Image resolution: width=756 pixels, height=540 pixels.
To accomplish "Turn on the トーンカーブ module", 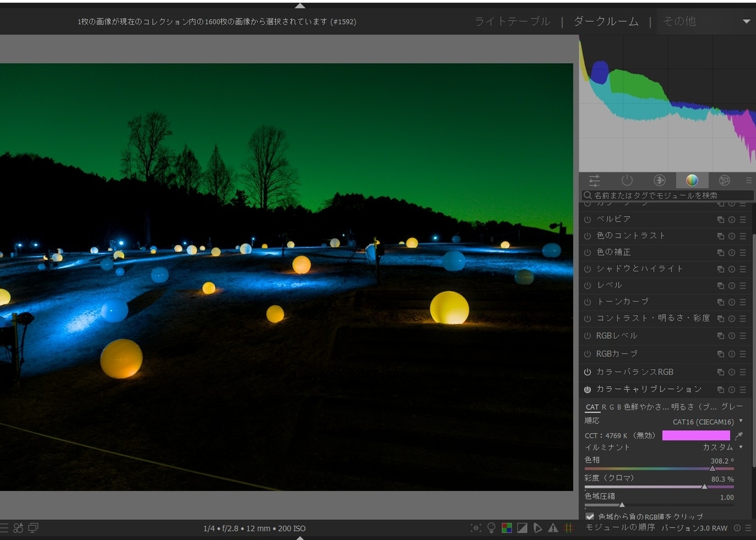I will tap(588, 302).
